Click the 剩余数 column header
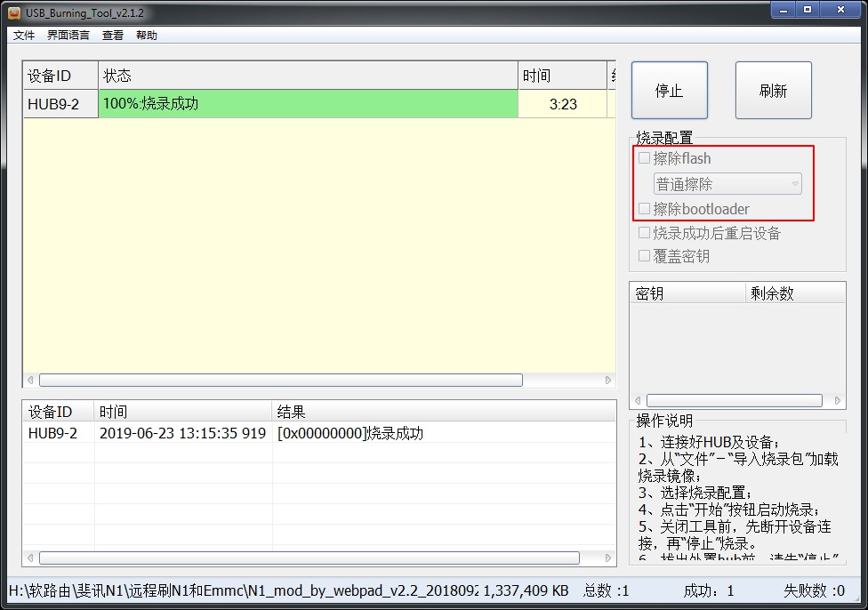Image resolution: width=868 pixels, height=610 pixels. point(795,293)
